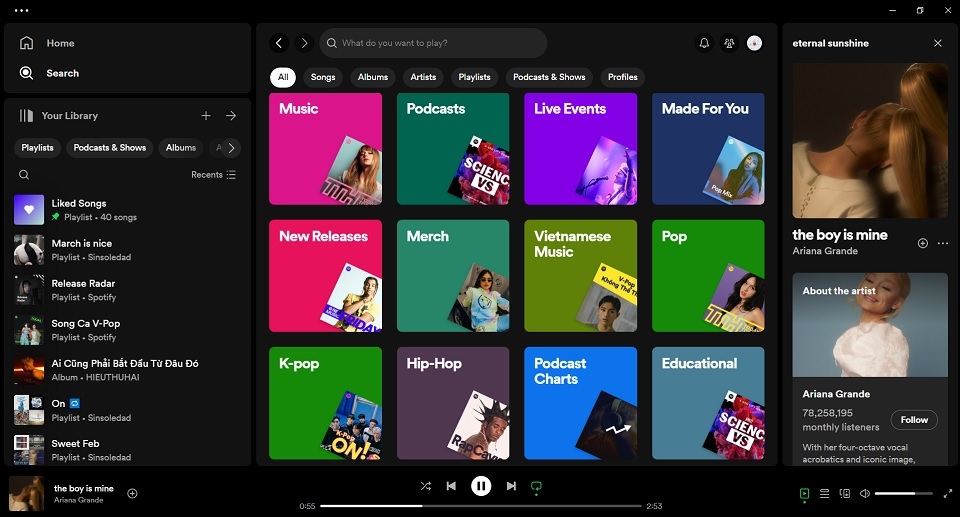Image resolution: width=960 pixels, height=517 pixels.
Task: Select the Albums search filter tab
Action: point(373,77)
